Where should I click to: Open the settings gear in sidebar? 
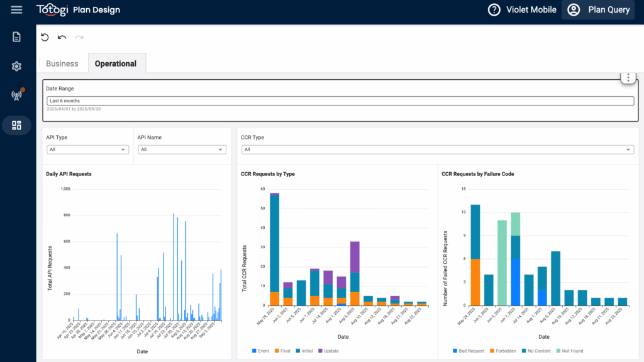click(16, 66)
